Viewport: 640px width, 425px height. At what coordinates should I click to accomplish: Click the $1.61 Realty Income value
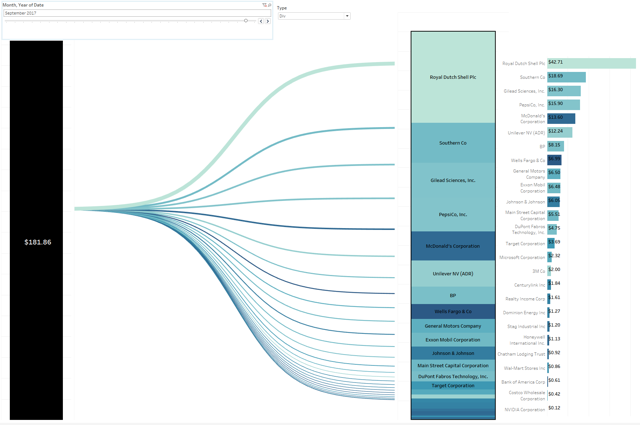point(554,298)
